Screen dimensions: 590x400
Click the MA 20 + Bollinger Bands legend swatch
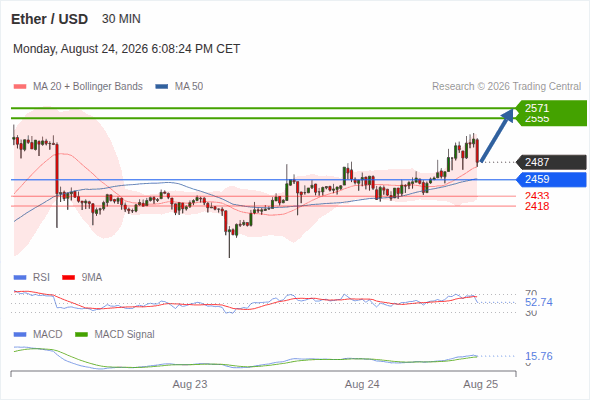[x=20, y=87]
